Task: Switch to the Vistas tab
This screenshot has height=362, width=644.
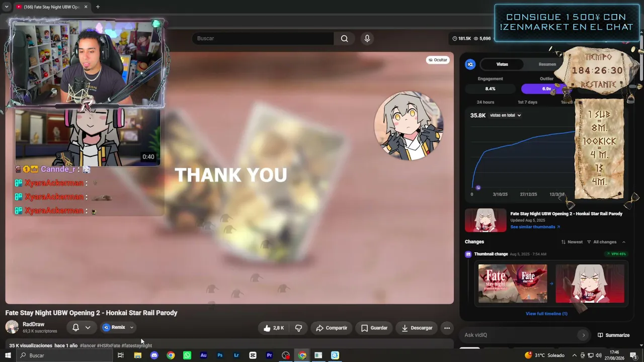Action: click(502, 64)
